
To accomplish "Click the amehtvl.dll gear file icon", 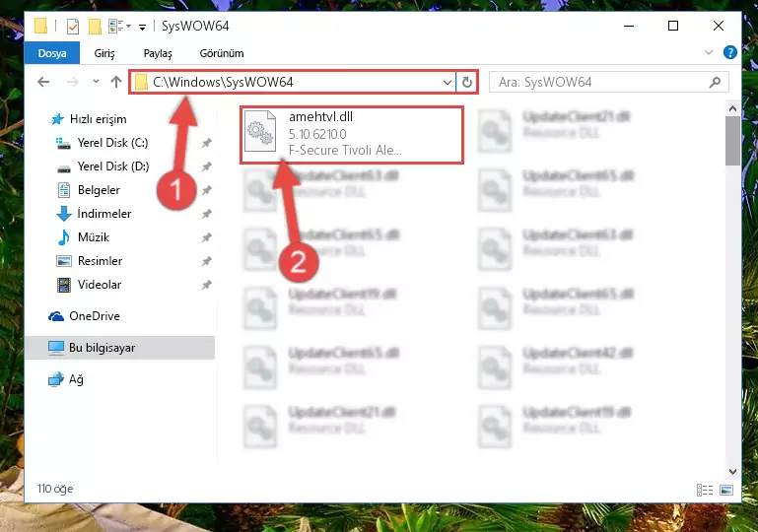I will [x=260, y=131].
